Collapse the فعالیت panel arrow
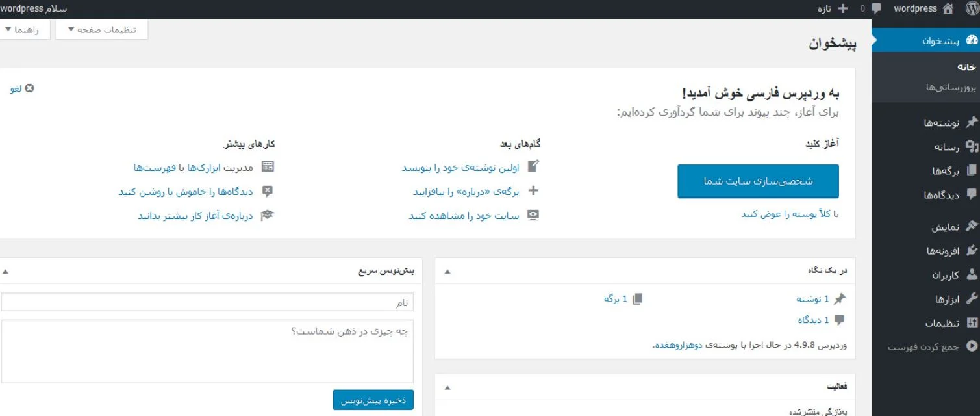 pyautogui.click(x=447, y=387)
